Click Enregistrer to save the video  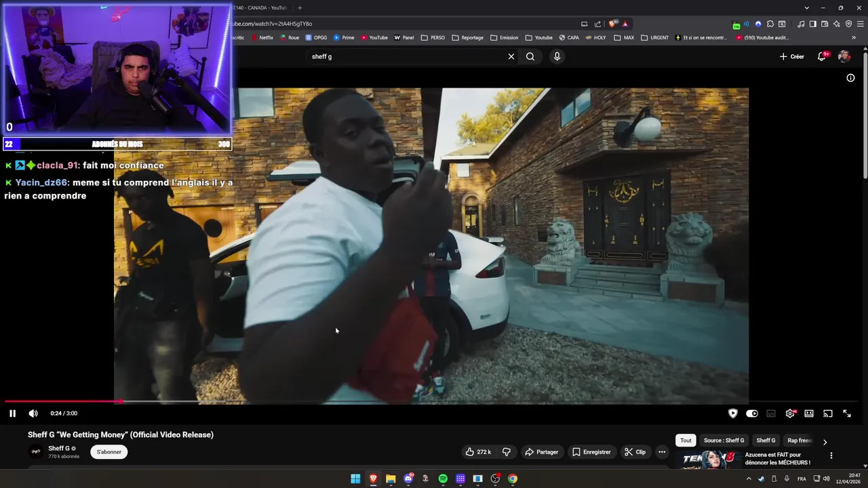tap(591, 452)
